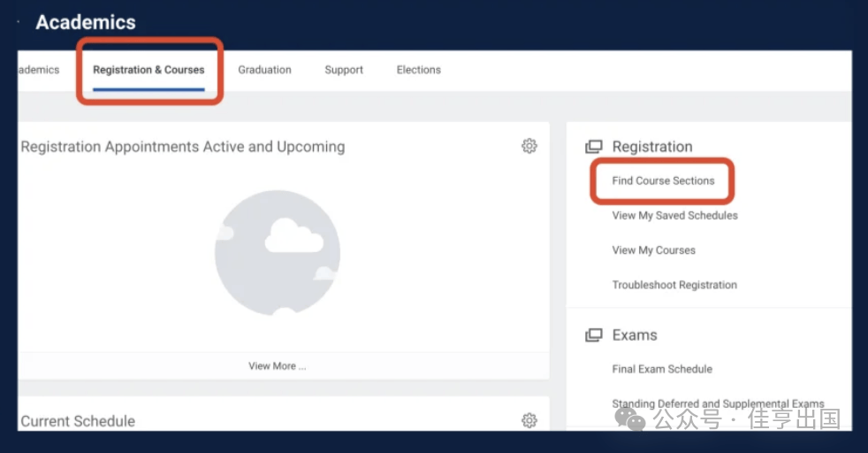The height and width of the screenshot is (453, 868).
Task: Open the Final Exam Schedule link
Action: [x=662, y=369]
